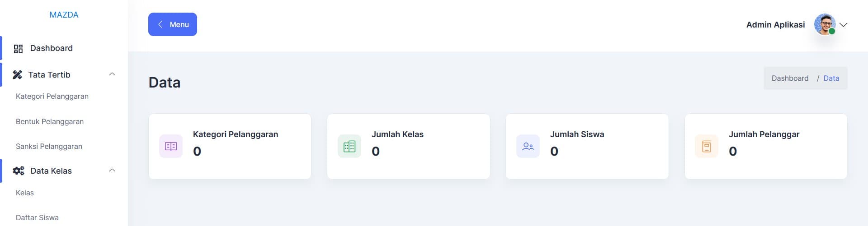Open Bentuk Pelanggaran in the sidebar
Viewport: 868px width, 226px height.
tap(50, 122)
